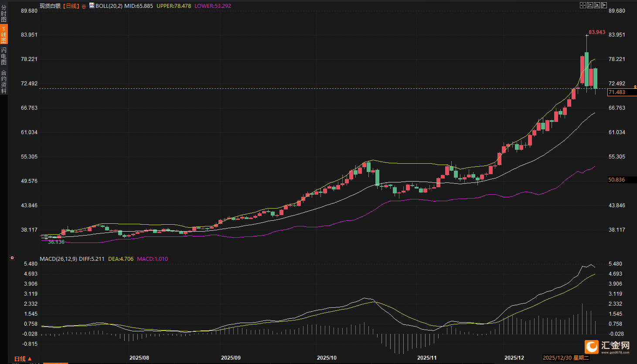Click the 36.136 low price marker
637x364 pixels.
point(56,242)
